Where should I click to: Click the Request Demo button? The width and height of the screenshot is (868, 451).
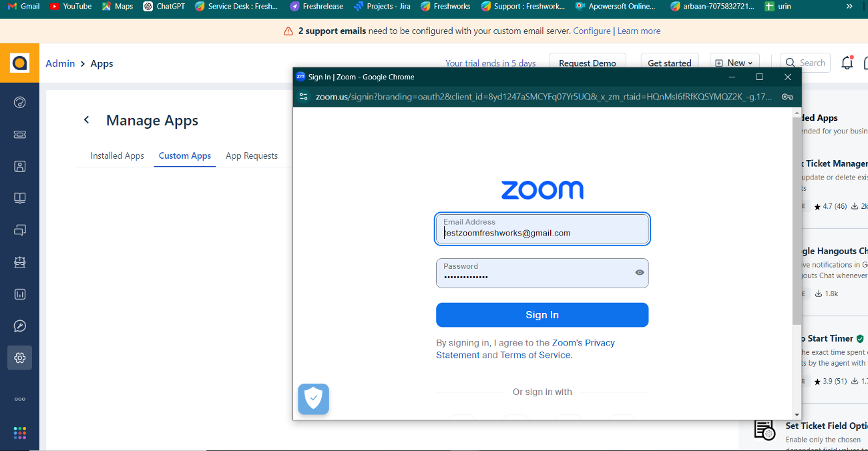click(x=588, y=63)
